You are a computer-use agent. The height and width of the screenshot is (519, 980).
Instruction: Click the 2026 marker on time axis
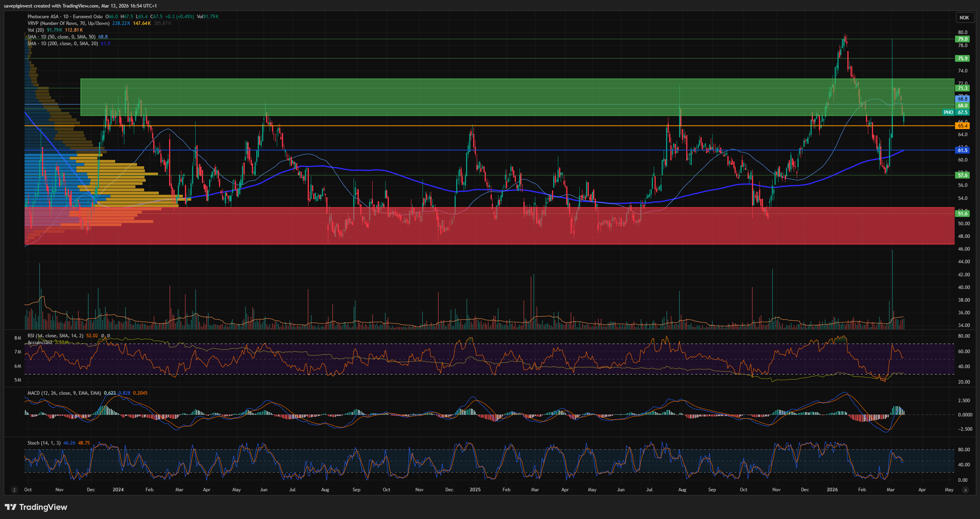pyautogui.click(x=832, y=490)
